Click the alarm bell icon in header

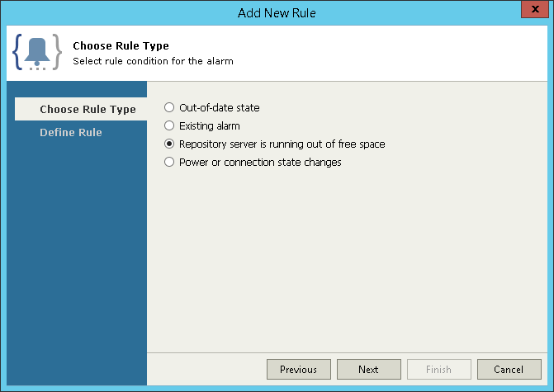37,53
